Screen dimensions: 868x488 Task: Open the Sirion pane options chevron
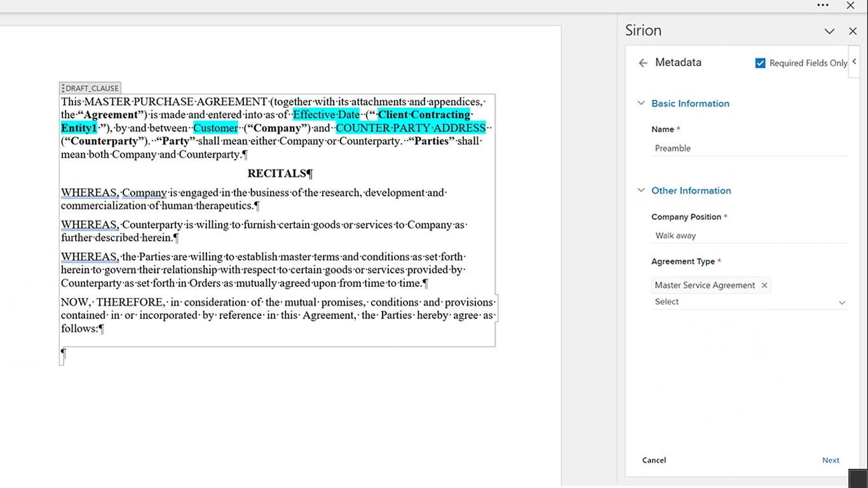[829, 31]
